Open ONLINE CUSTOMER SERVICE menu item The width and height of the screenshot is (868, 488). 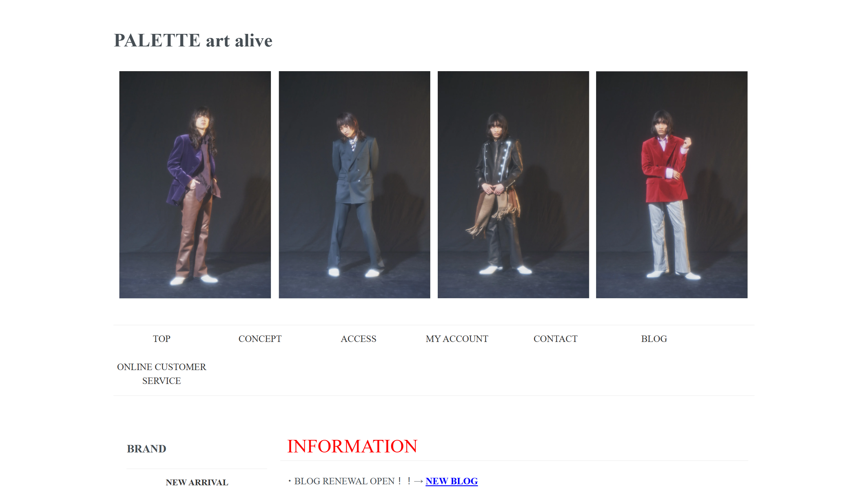pos(161,374)
